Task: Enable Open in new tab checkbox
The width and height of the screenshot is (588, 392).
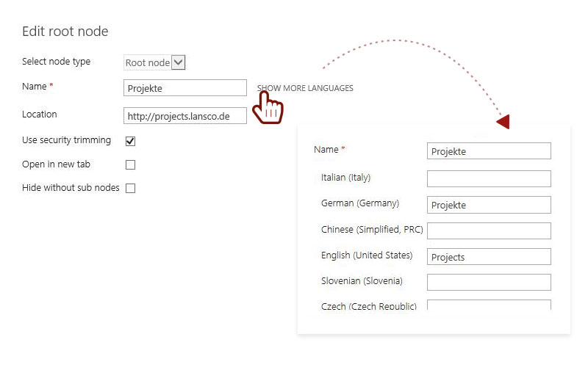Action: tap(131, 164)
